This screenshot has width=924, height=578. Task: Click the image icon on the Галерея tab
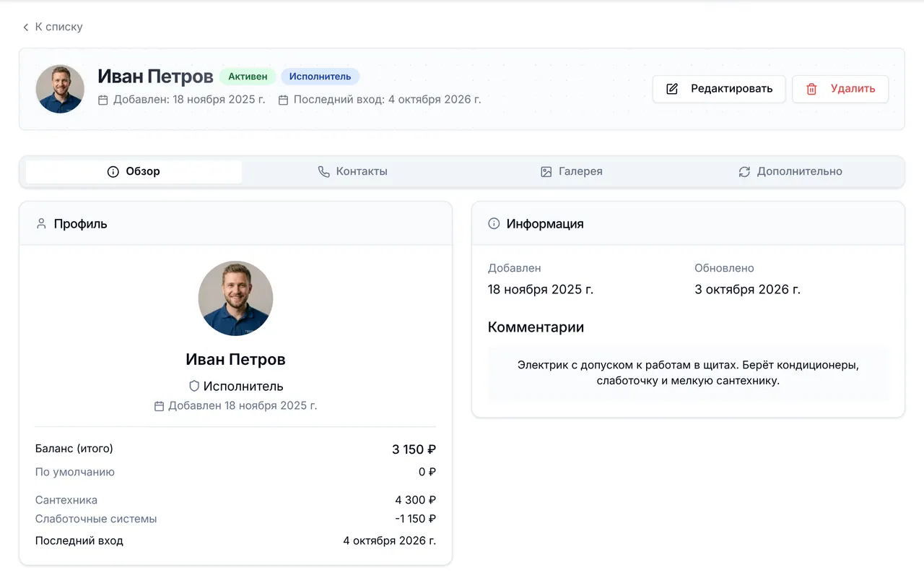[x=546, y=172]
